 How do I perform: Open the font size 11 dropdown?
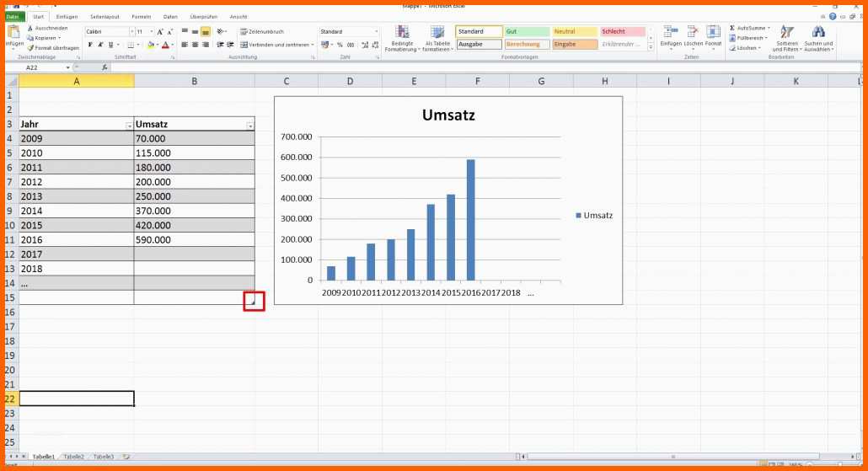click(x=151, y=32)
